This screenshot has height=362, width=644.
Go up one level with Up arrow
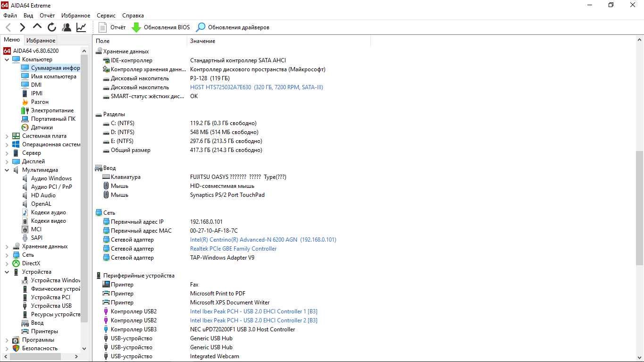coord(37,27)
